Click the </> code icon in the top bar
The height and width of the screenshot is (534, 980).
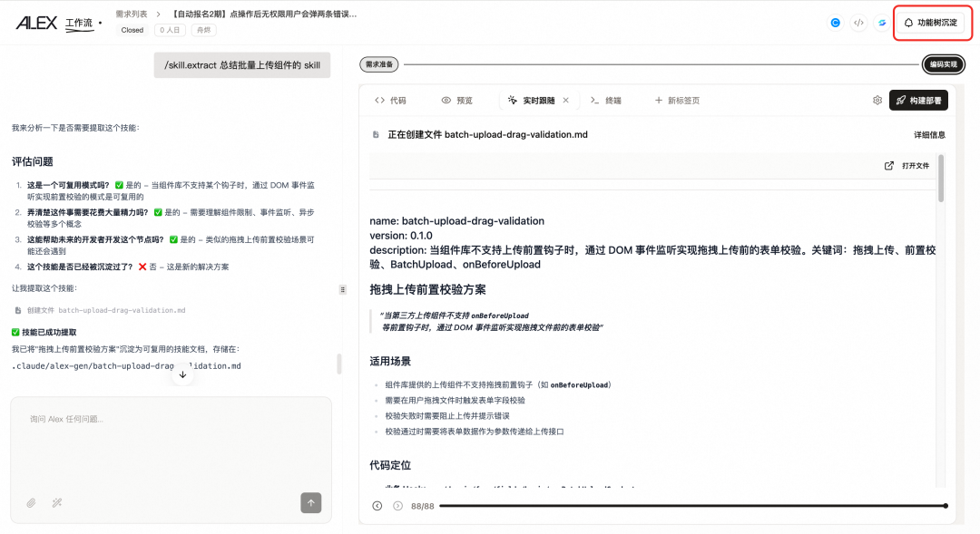858,23
